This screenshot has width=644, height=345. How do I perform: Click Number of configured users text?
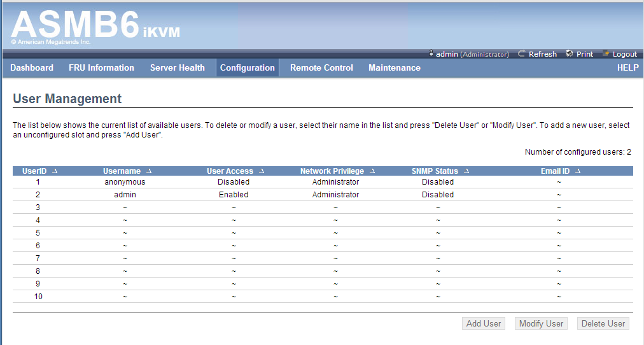click(x=578, y=152)
